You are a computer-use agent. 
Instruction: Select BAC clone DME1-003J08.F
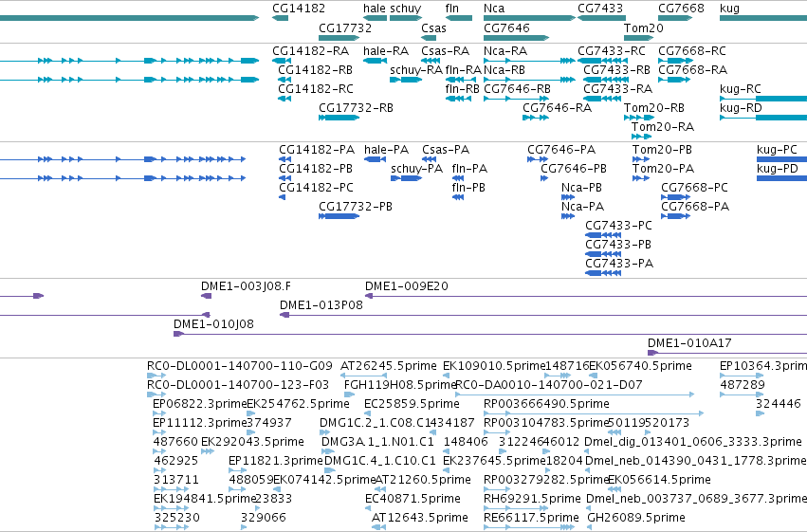tap(246, 286)
